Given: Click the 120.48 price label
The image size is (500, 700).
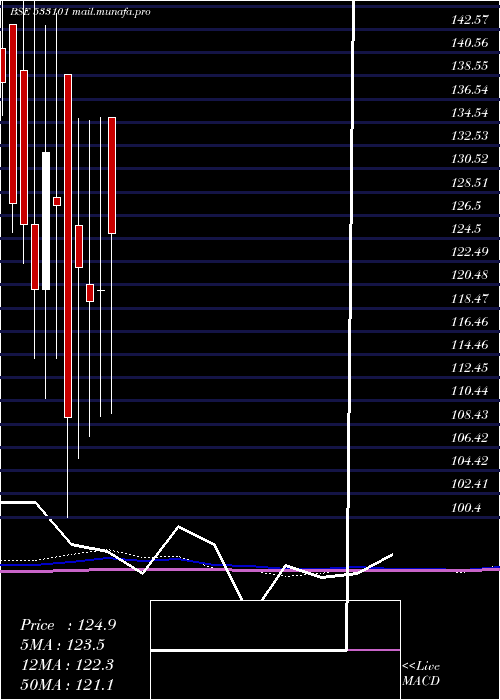Looking at the screenshot, I should click(x=469, y=275).
